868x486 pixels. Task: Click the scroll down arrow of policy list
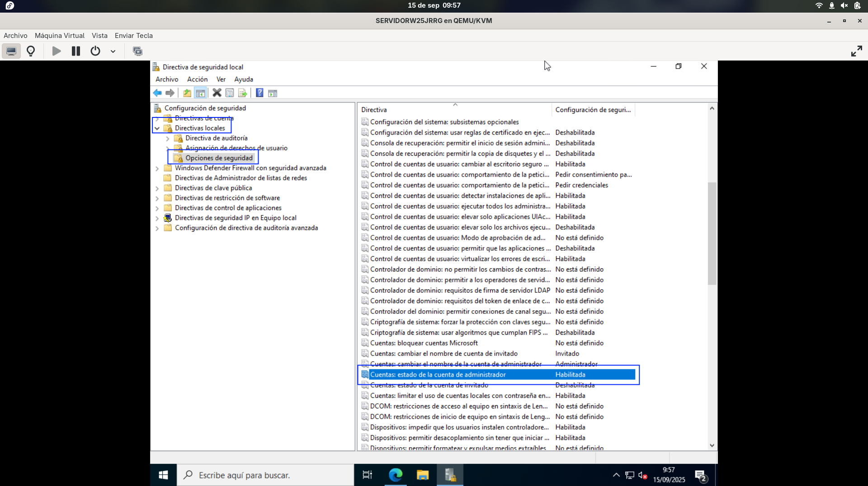[712, 445]
